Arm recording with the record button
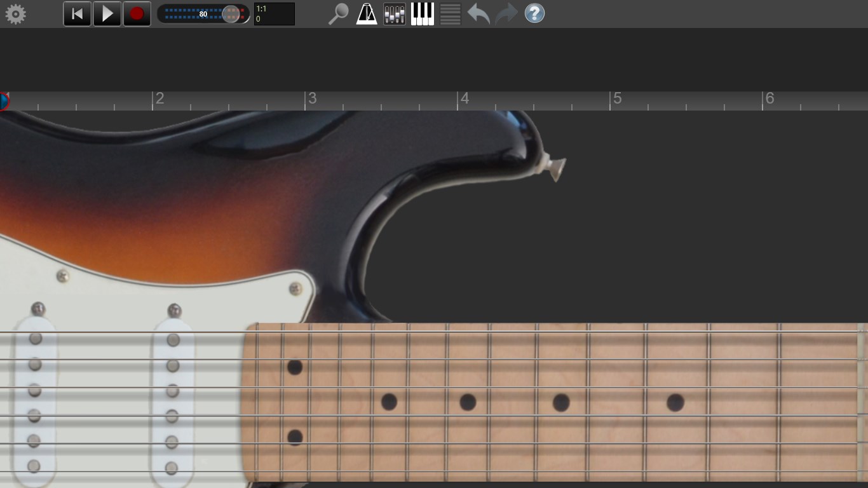Viewport: 868px width, 488px height. [137, 13]
